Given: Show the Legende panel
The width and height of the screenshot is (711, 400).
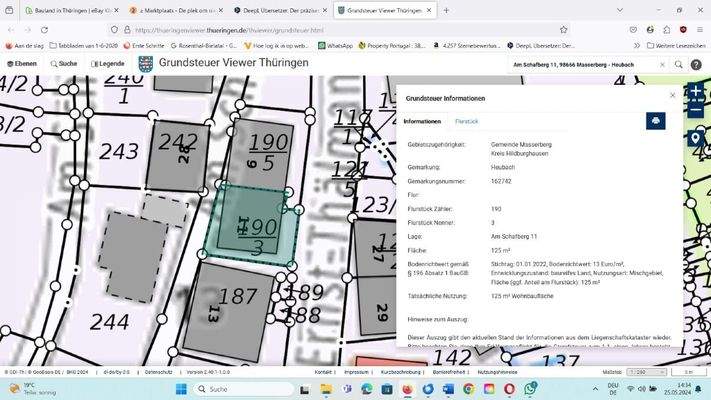Looking at the screenshot, I should point(107,64).
